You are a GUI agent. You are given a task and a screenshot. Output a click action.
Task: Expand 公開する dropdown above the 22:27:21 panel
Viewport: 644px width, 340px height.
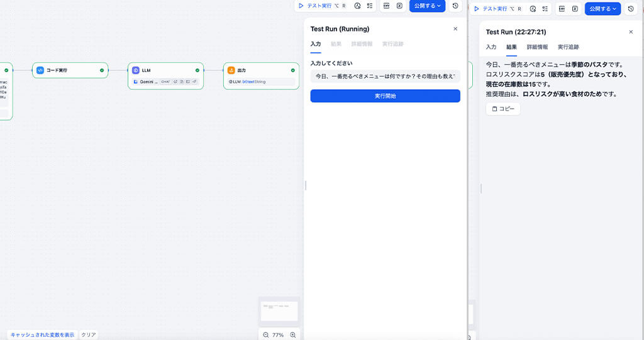[602, 9]
